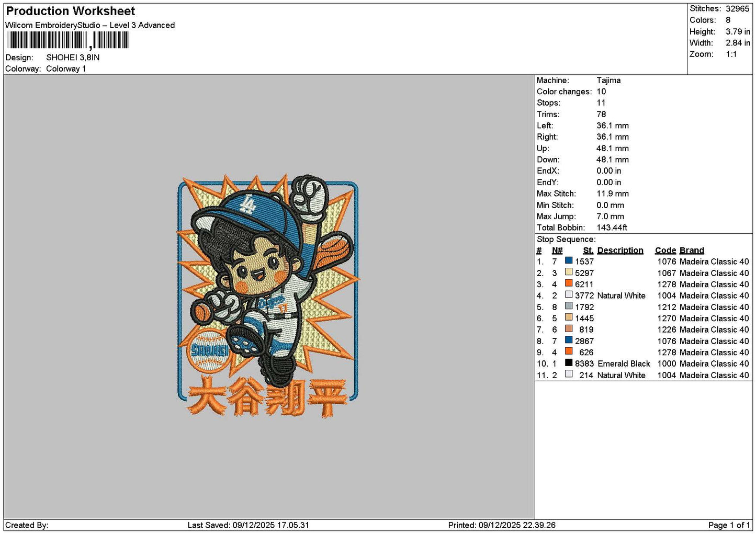Click the Total Bobbin value '143.44ft'

click(612, 228)
